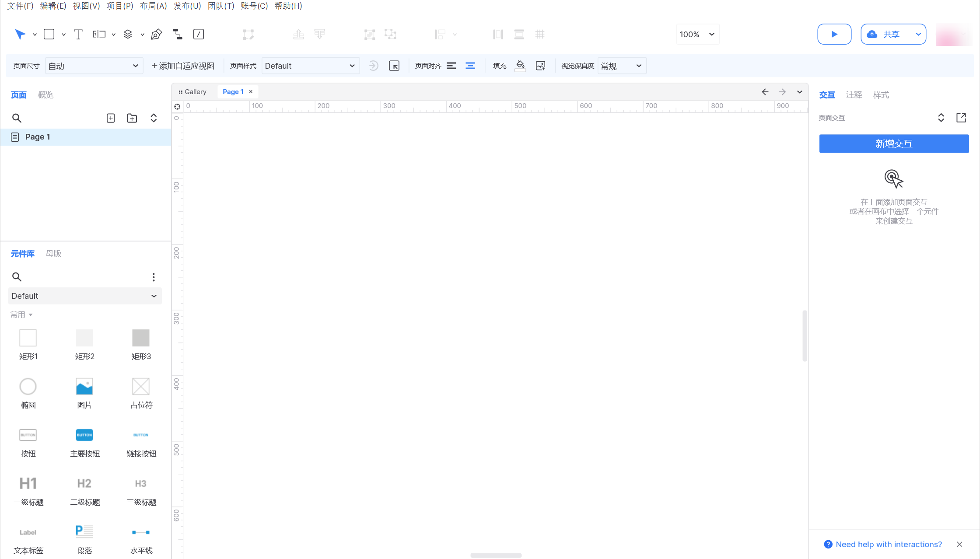Open the 100% zoom dropdown

pyautogui.click(x=697, y=34)
